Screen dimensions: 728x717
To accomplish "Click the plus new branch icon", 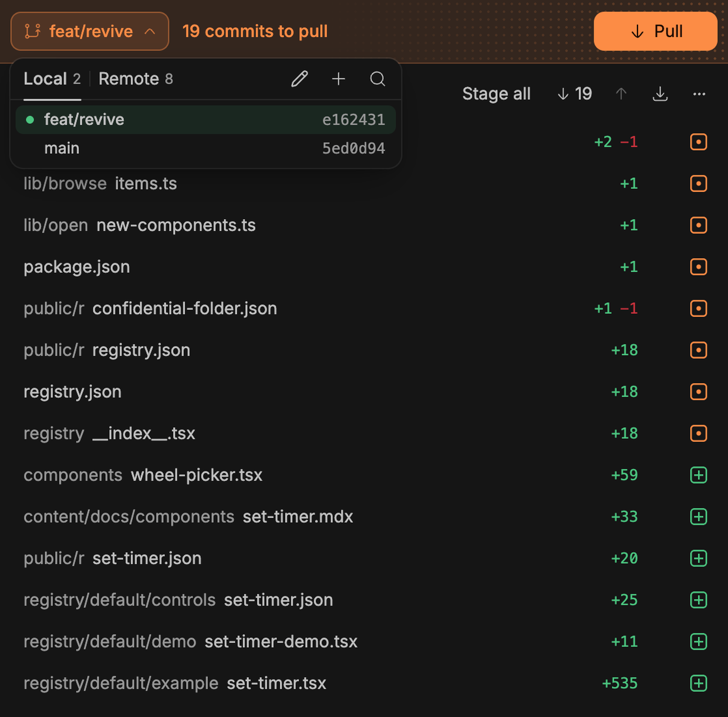I will [x=339, y=79].
